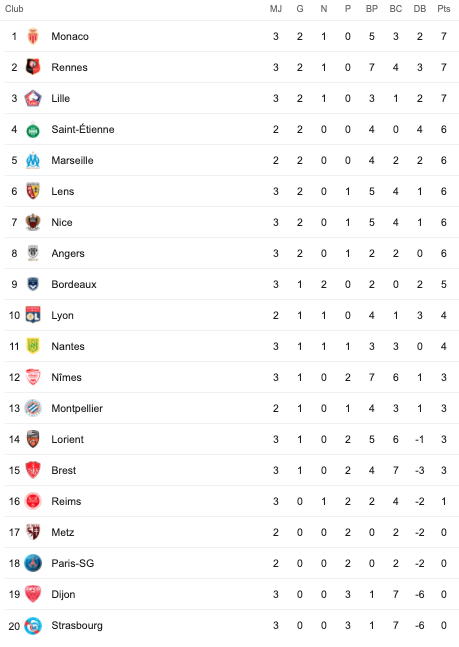
Task: Click the Lille club logo
Action: [33, 98]
